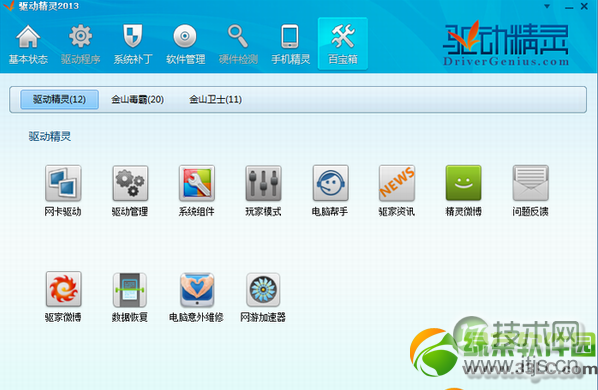The height and width of the screenshot is (390, 598).
Task: Open the 驱家资讯 NEWS icon
Action: click(x=397, y=183)
